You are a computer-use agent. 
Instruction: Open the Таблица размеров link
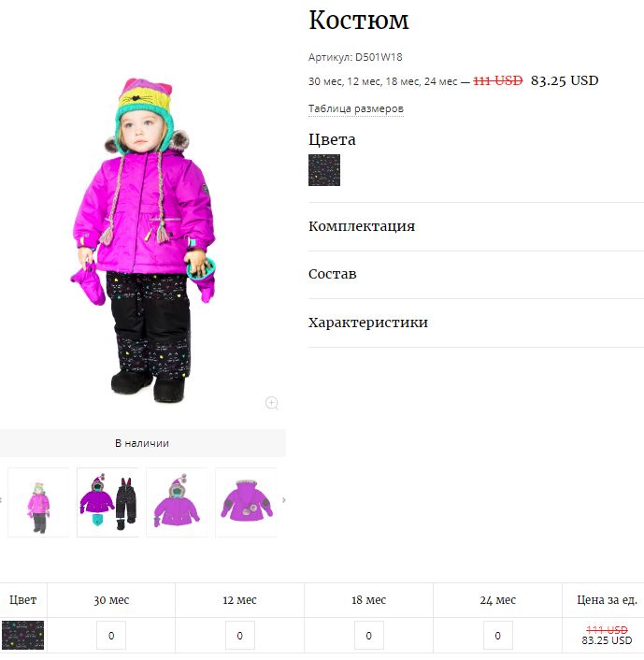[x=356, y=108]
